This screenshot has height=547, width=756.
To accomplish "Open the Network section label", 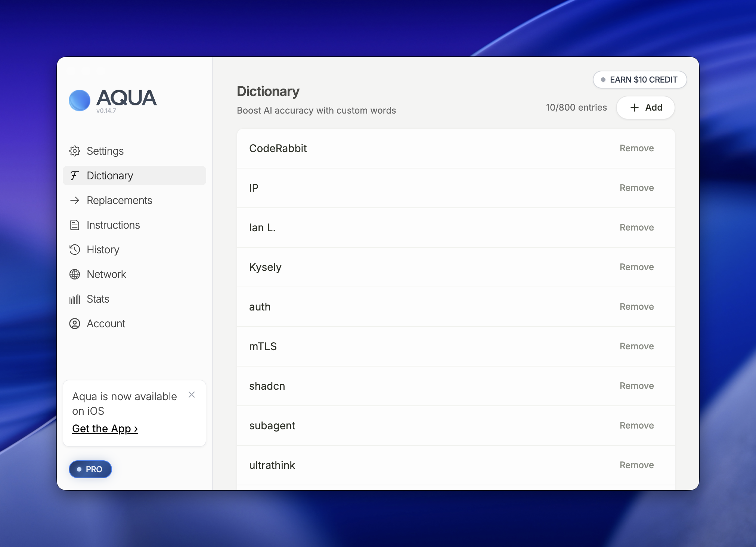I will pos(106,274).
